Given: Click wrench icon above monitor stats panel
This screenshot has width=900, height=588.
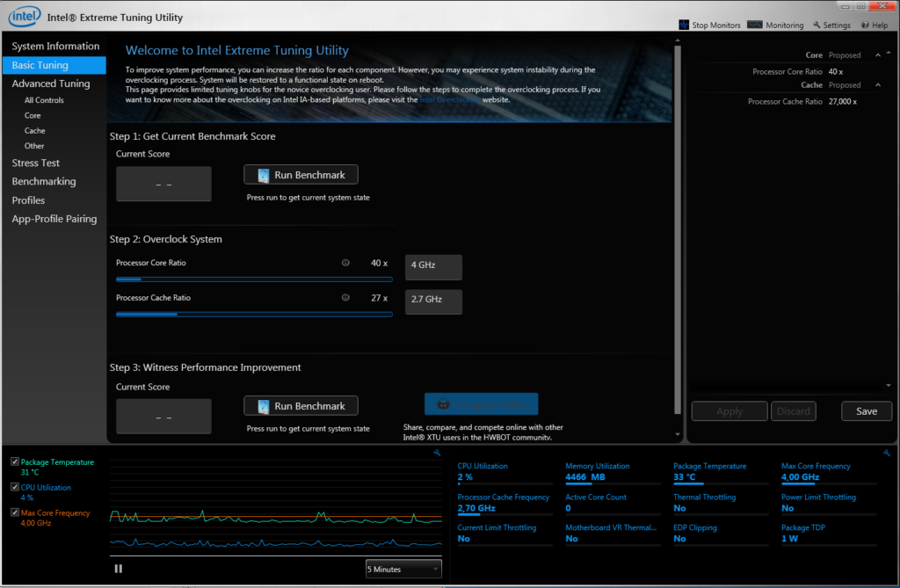Looking at the screenshot, I should (887, 453).
